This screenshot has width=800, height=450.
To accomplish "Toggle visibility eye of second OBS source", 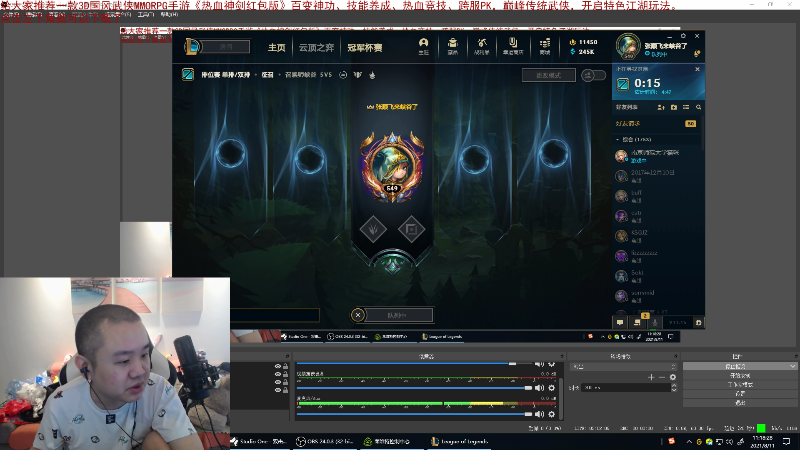I will click(278, 374).
